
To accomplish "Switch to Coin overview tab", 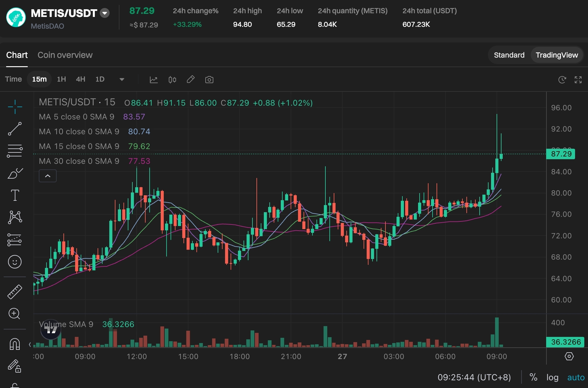I will click(65, 55).
